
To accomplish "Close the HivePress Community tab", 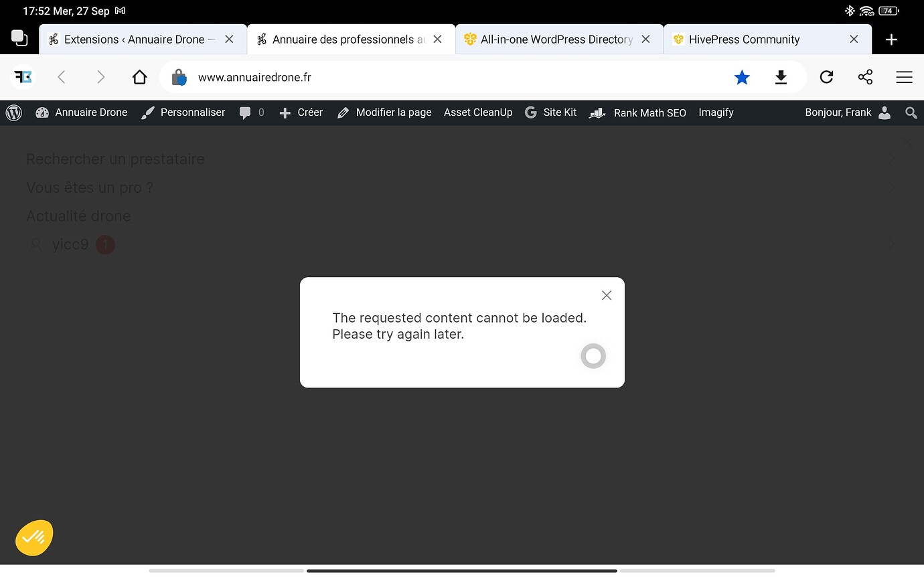I will 854,39.
